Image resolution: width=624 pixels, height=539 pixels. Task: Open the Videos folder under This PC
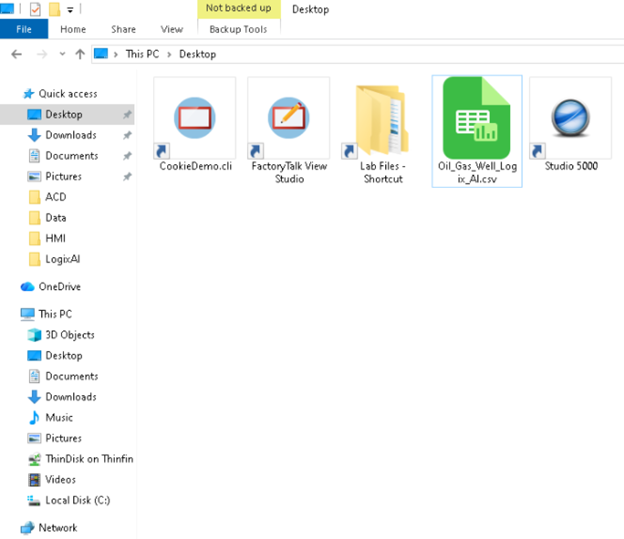coord(60,480)
